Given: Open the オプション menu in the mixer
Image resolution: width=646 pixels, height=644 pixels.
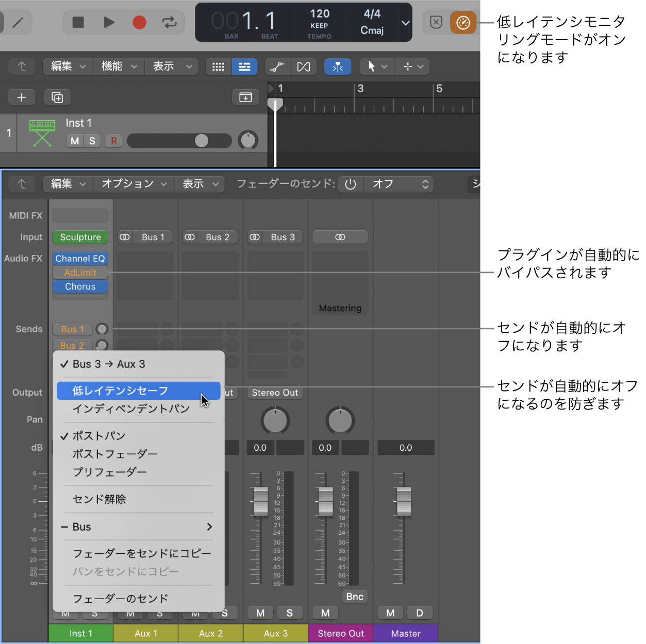Looking at the screenshot, I should [x=133, y=184].
